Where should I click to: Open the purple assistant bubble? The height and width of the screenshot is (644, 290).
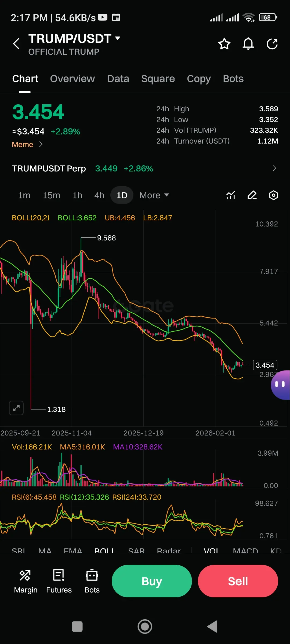(x=280, y=385)
